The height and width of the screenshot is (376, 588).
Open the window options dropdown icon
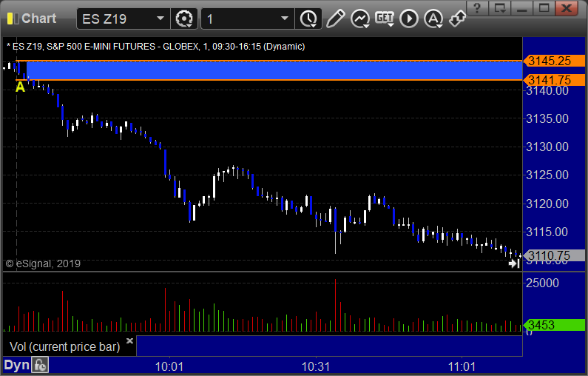pos(500,8)
